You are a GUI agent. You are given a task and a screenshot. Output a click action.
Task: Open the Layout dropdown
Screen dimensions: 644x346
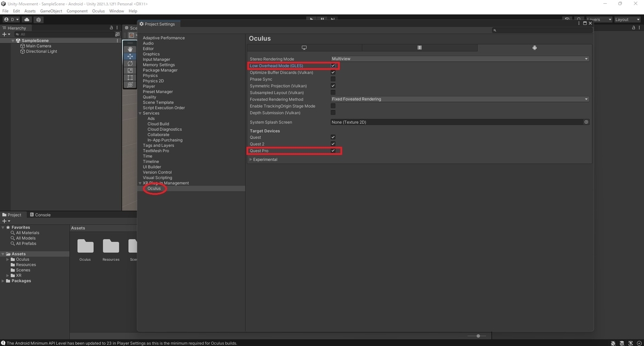point(628,19)
